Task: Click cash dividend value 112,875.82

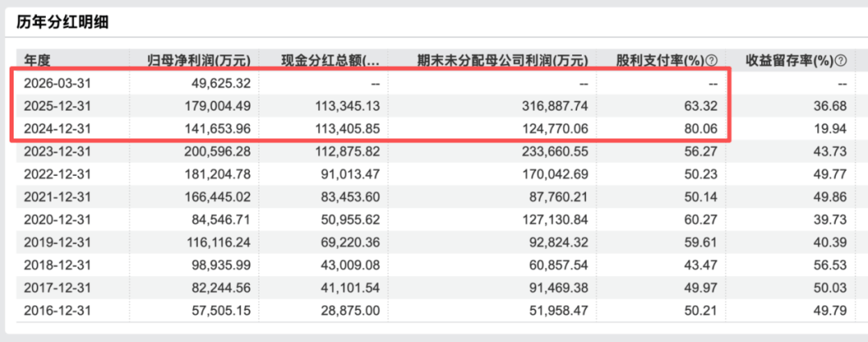Action: coord(348,152)
